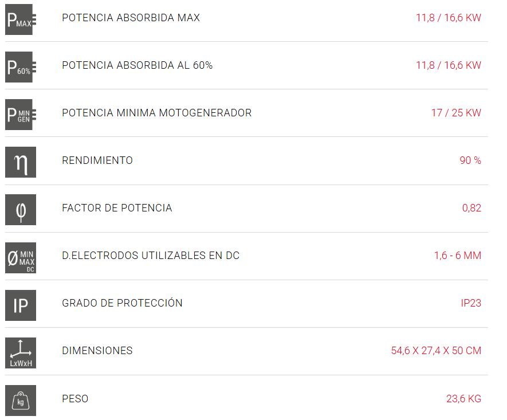Click the electrode diameter MIN MAX DC icon
This screenshot has height=420, width=507.
[x=21, y=258]
